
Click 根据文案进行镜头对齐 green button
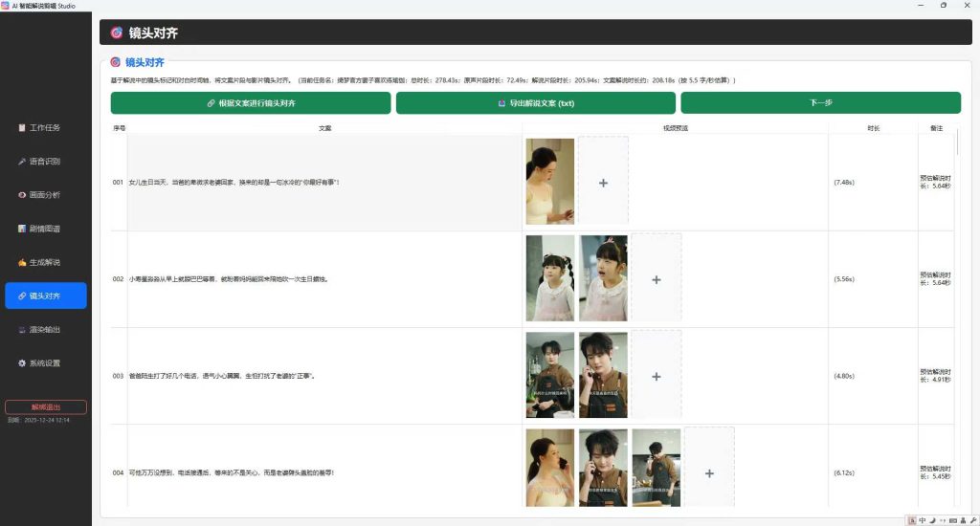tap(251, 103)
